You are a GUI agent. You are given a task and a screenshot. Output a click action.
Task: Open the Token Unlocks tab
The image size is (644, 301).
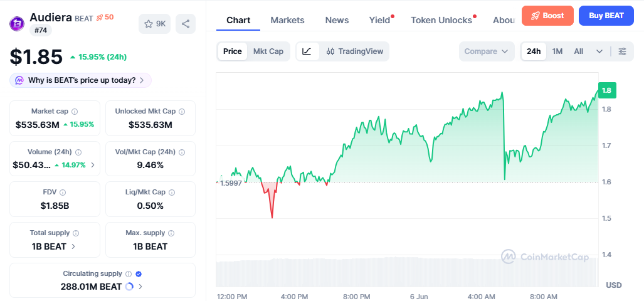[441, 20]
